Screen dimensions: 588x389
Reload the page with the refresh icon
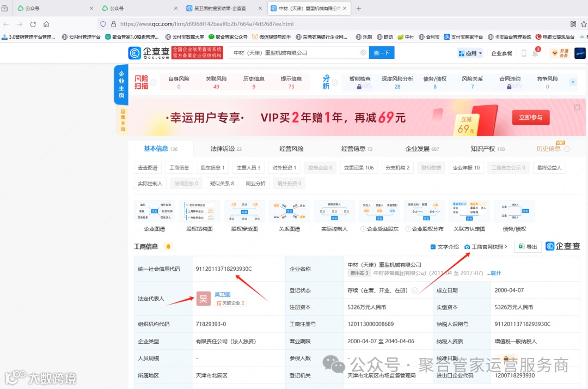click(33, 24)
